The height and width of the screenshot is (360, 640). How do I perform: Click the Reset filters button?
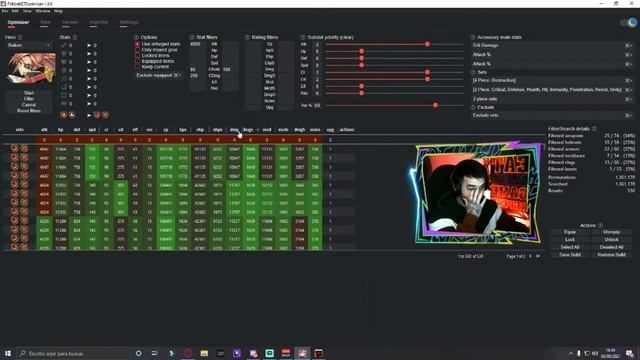point(29,111)
